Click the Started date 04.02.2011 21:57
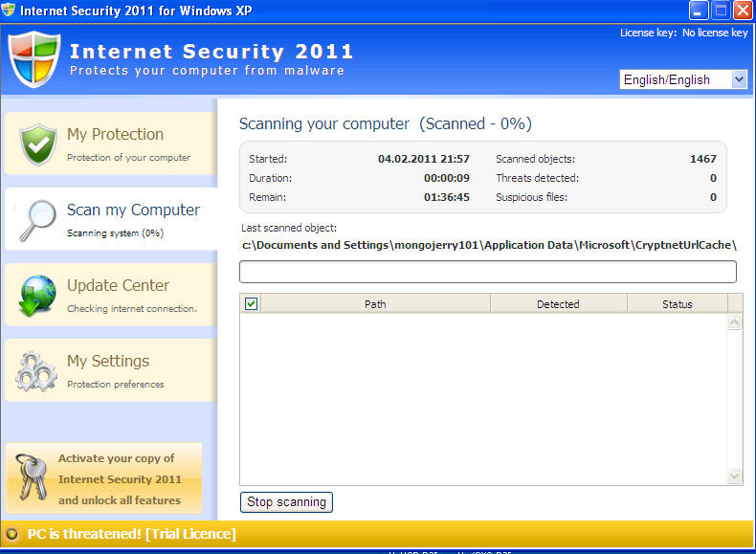This screenshot has width=756, height=554. 423,159
